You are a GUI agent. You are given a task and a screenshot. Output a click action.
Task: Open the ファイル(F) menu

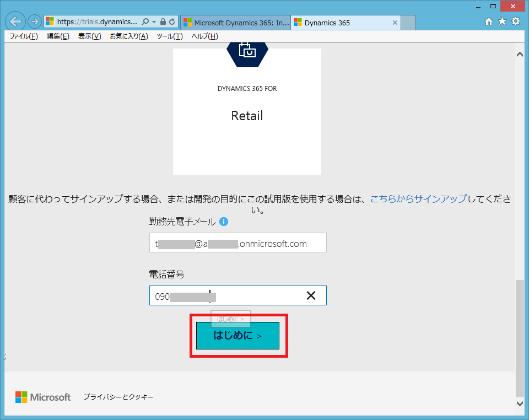click(x=24, y=36)
